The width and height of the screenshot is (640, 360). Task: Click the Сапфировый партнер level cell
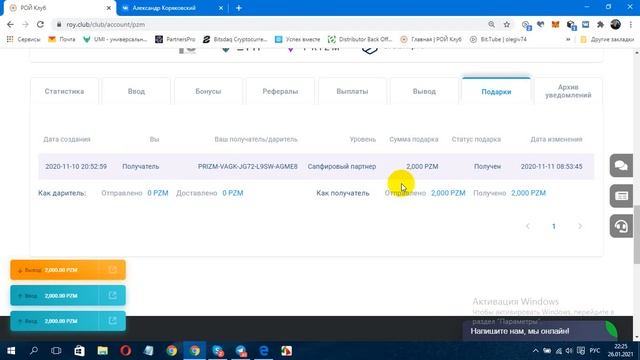(342, 167)
